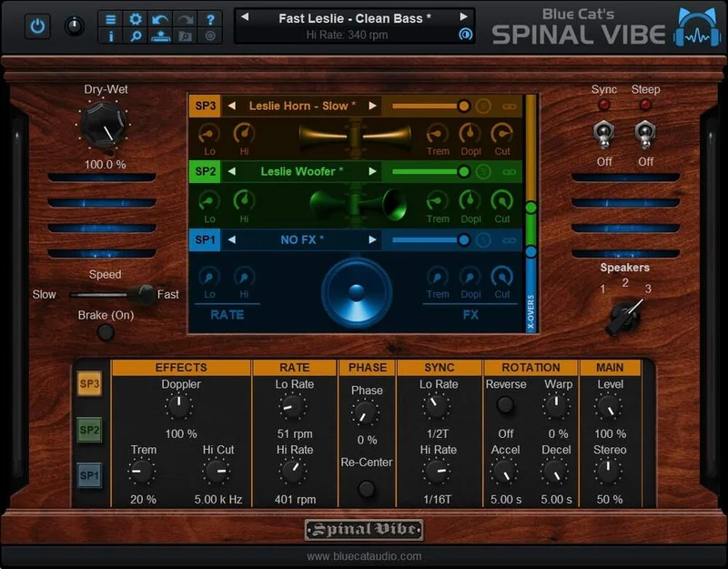The width and height of the screenshot is (728, 569).
Task: Go to previous SP2 speaker preset
Action: tap(231, 172)
